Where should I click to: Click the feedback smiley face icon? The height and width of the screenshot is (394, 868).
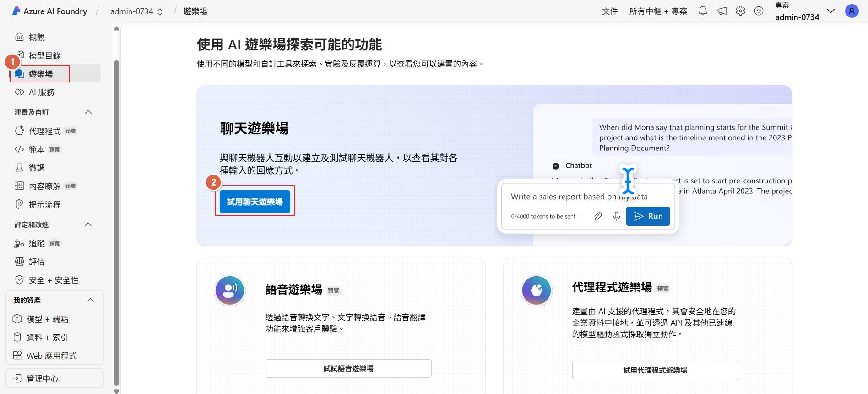[x=759, y=11]
